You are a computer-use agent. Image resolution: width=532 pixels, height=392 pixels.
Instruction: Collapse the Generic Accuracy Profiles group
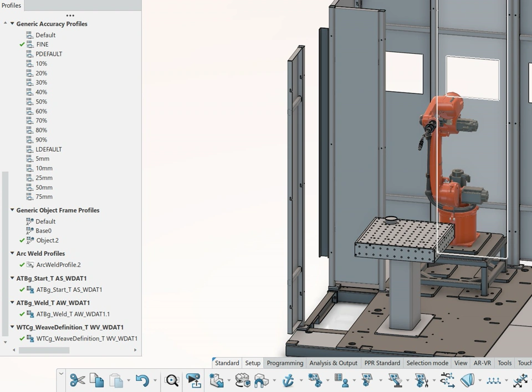click(x=12, y=24)
